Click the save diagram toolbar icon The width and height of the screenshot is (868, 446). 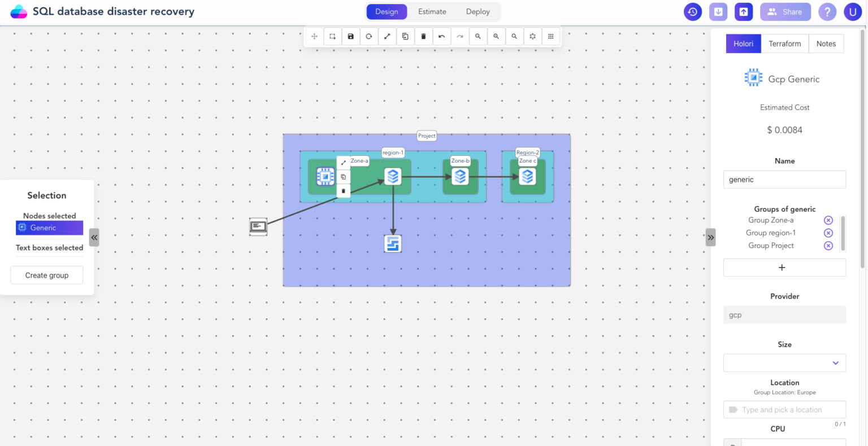350,37
